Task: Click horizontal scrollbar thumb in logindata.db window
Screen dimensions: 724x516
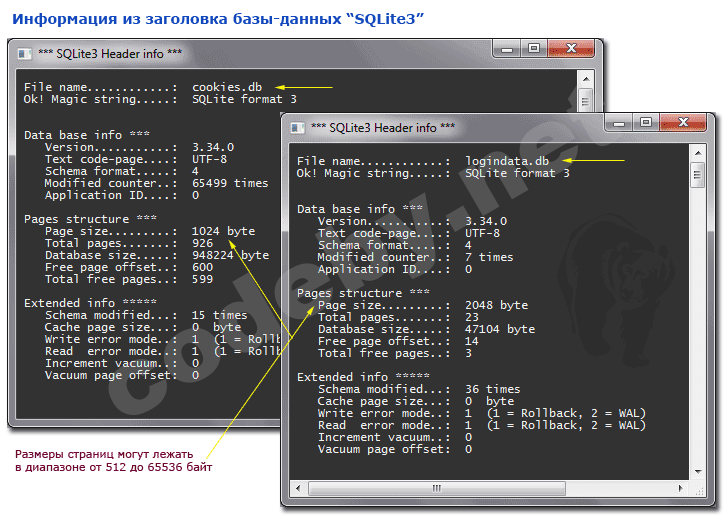Action: pos(437,488)
